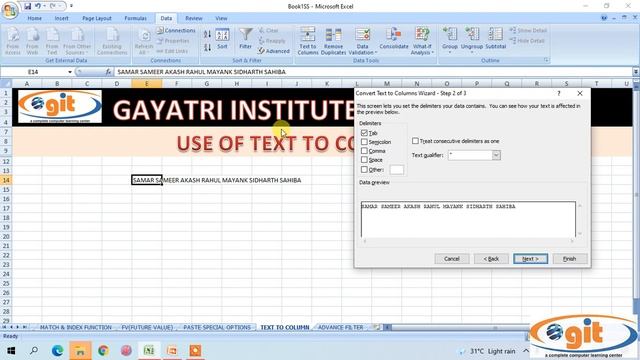Click the Other delimiter text box
This screenshot has width=640, height=360.
tap(397, 170)
